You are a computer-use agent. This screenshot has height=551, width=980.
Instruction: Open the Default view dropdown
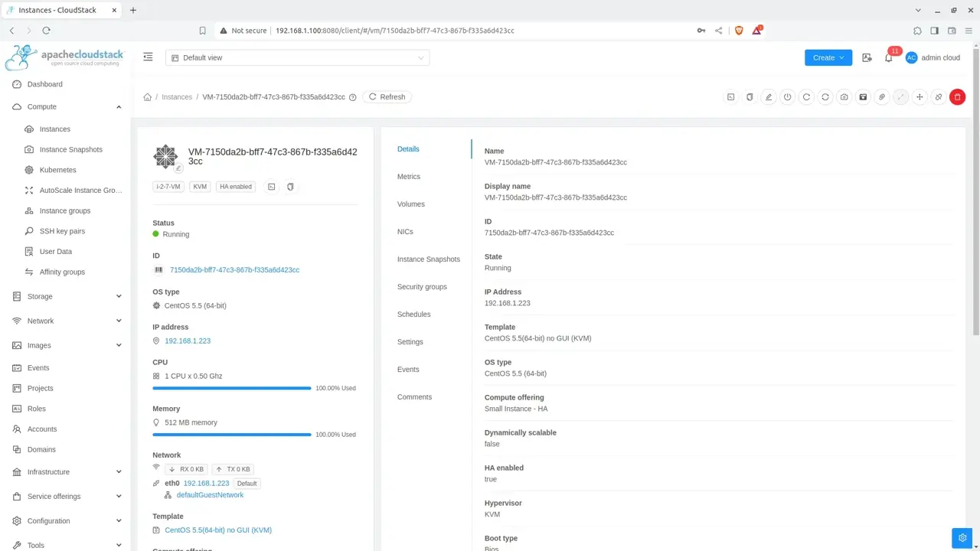pyautogui.click(x=298, y=57)
